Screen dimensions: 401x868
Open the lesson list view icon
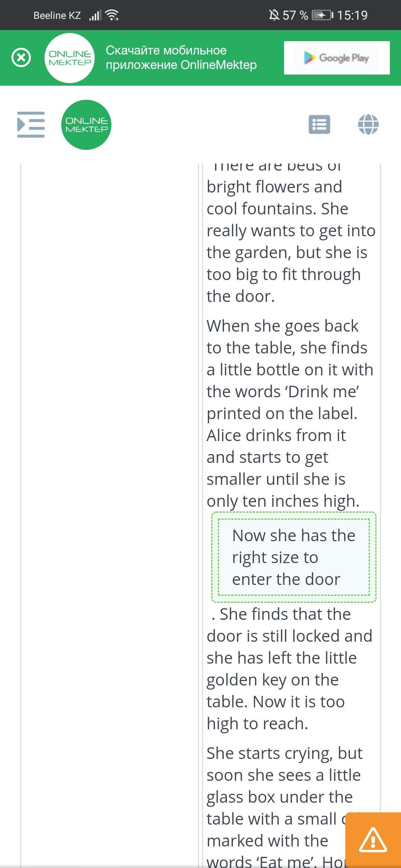tap(319, 125)
